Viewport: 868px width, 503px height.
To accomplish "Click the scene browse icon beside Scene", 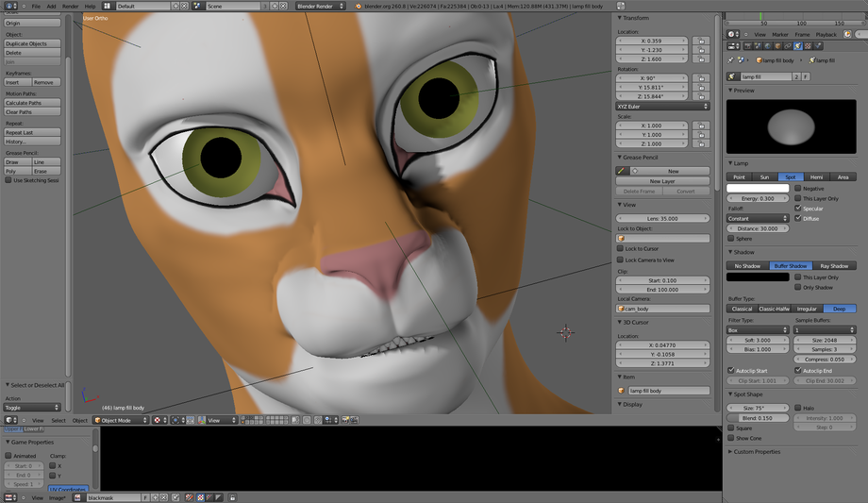I will (197, 6).
